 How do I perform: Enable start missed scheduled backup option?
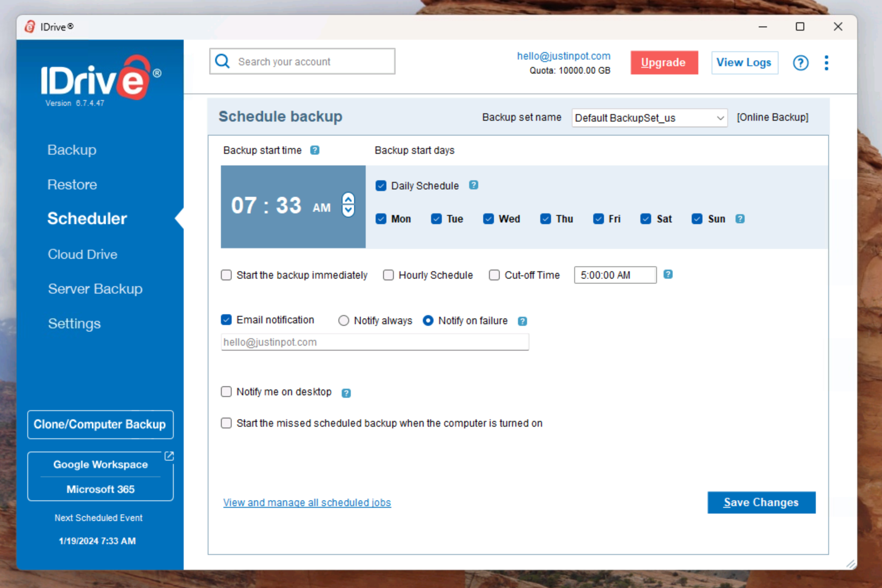click(x=226, y=423)
